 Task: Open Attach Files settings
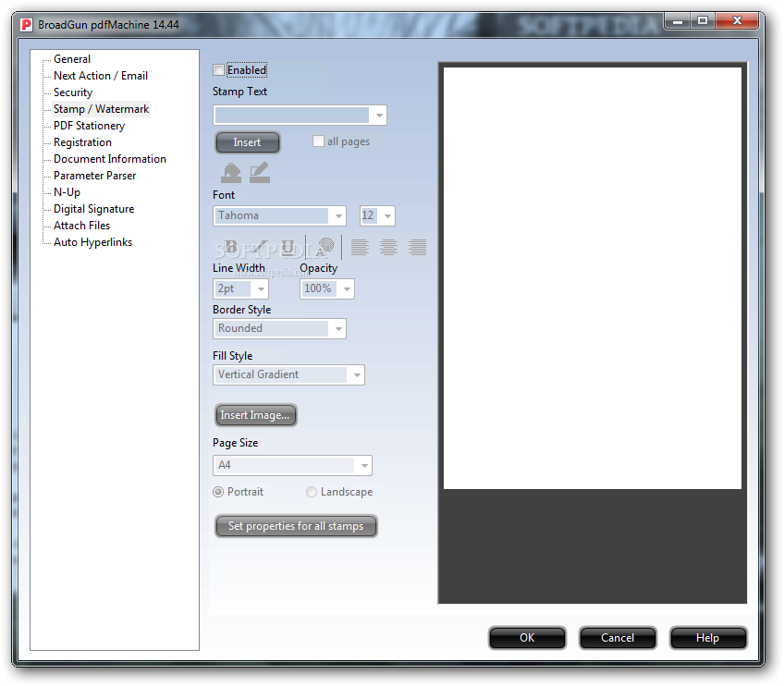tap(81, 226)
